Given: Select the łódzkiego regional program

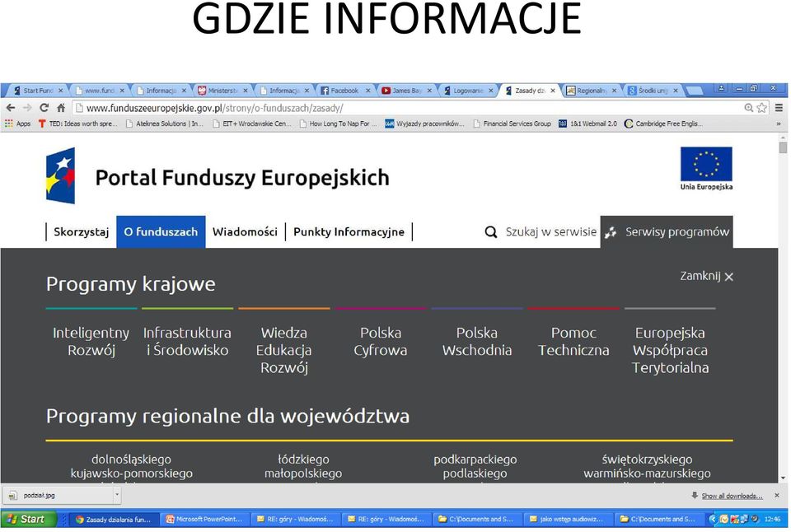Looking at the screenshot, I should (303, 460).
